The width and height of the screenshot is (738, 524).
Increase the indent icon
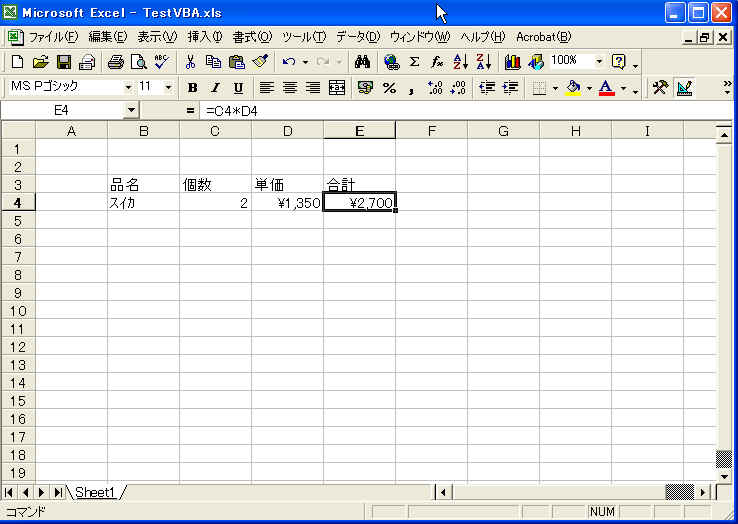510,88
